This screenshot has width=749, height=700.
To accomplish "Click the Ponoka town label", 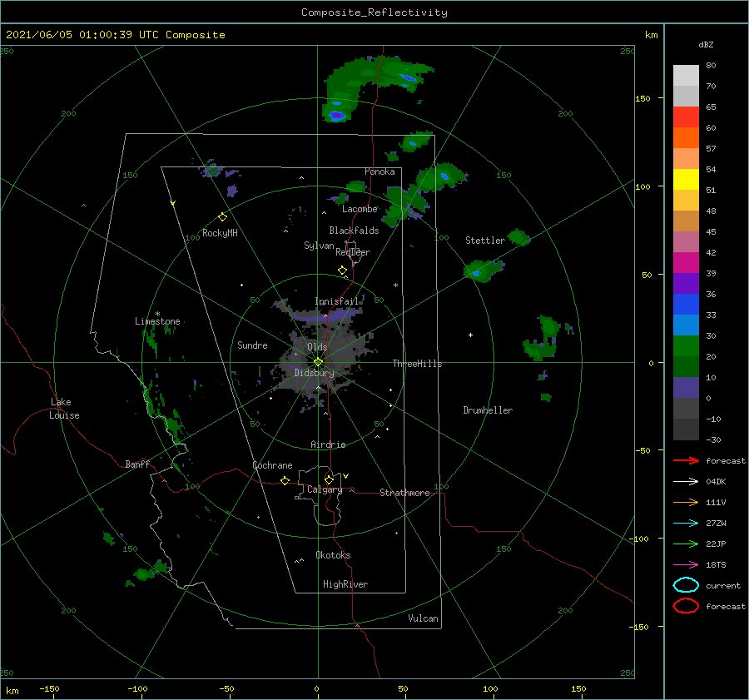I will click(x=379, y=171).
